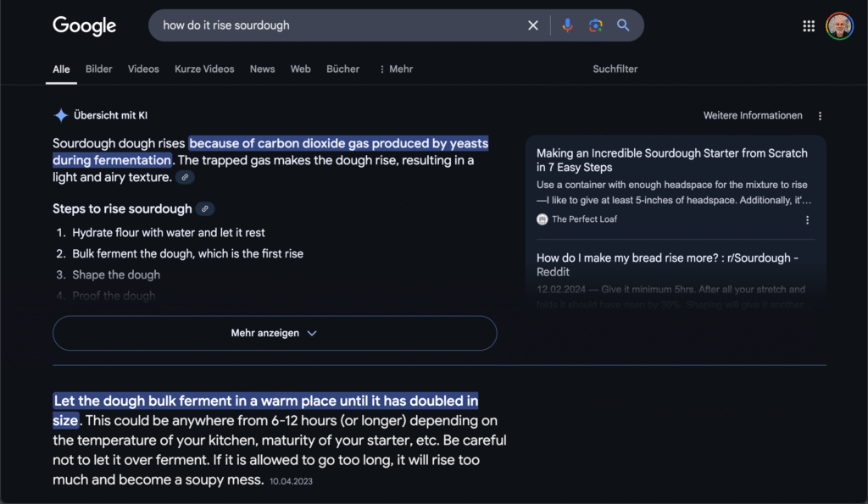Open link icon beside 'Steps to rise sourdough'
Screen dimensions: 868x504
205,208
